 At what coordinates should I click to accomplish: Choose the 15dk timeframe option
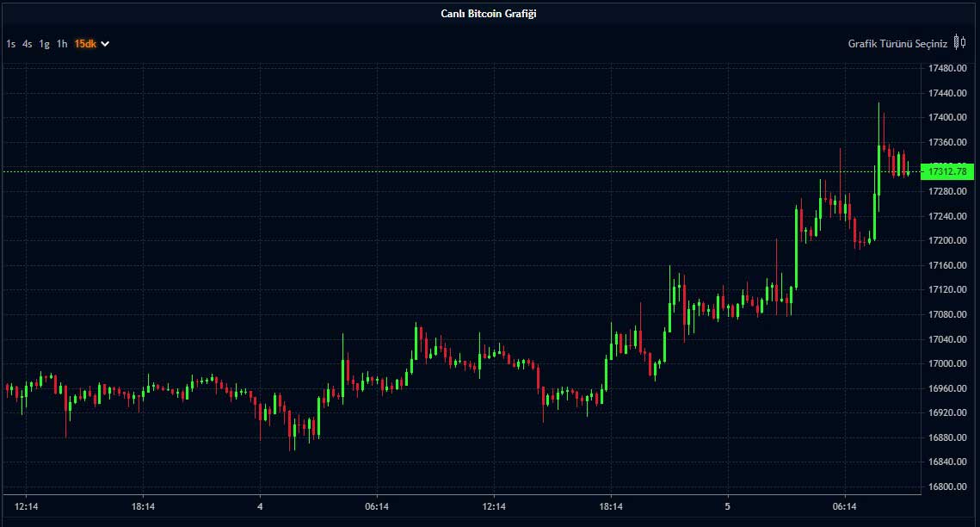click(85, 44)
